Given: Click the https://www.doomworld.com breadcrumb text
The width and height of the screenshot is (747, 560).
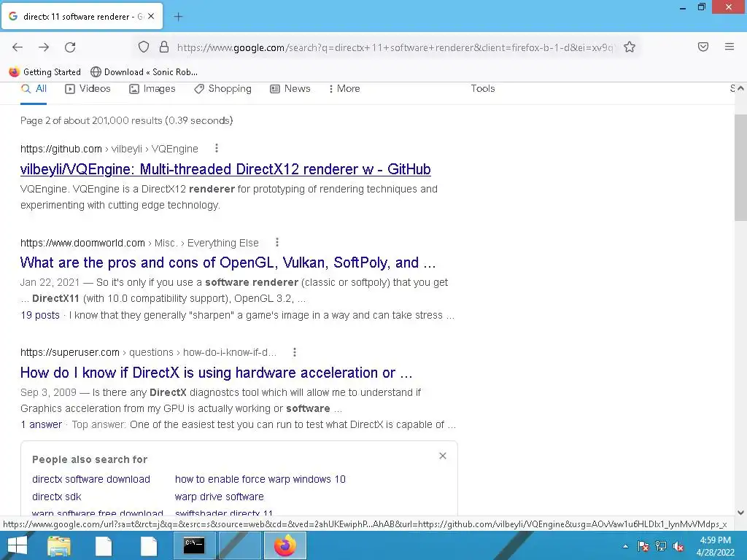Looking at the screenshot, I should tap(82, 243).
